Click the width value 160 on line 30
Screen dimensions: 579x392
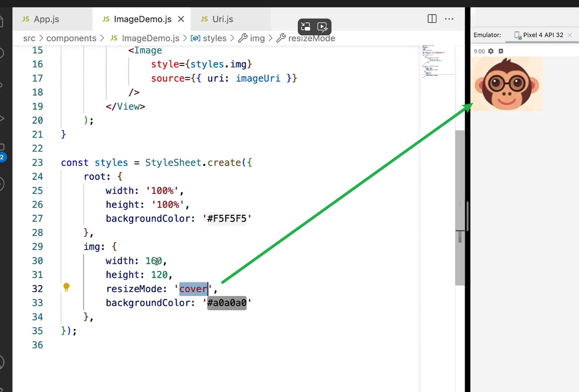tap(153, 261)
